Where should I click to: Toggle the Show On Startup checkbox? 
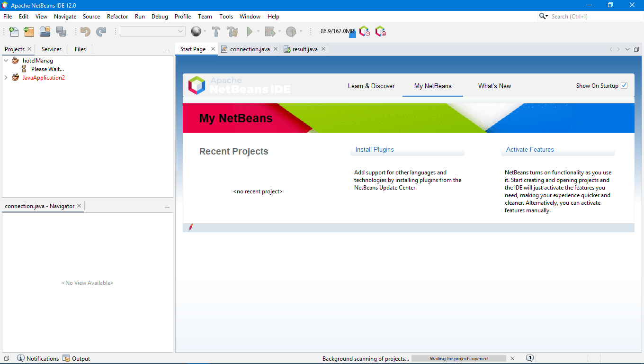coord(624,85)
